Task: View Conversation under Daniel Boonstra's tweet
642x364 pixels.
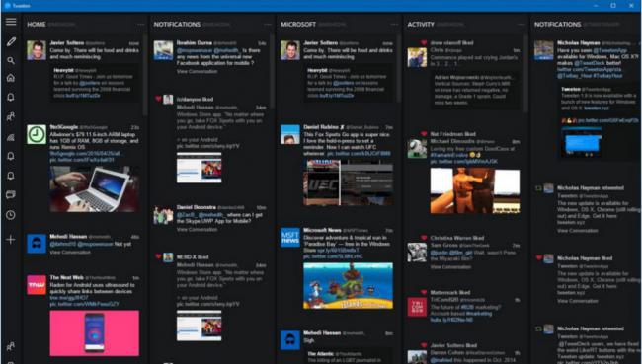Action: point(197,230)
